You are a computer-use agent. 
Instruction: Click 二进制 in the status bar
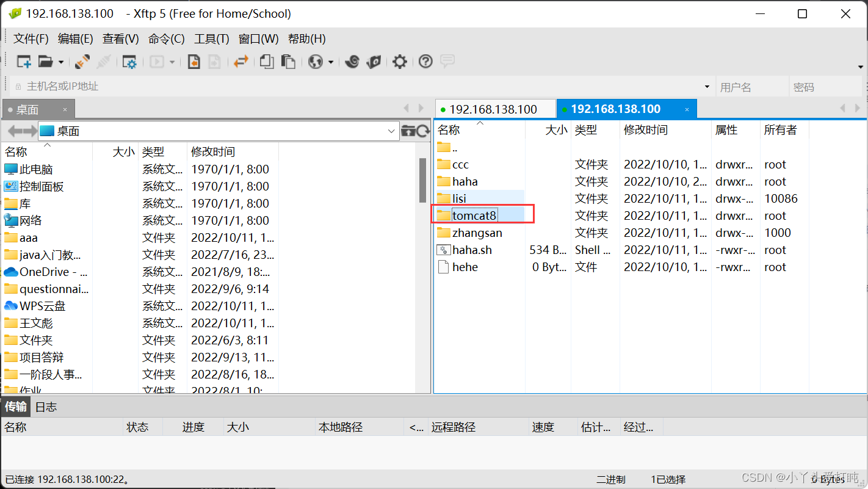(611, 480)
